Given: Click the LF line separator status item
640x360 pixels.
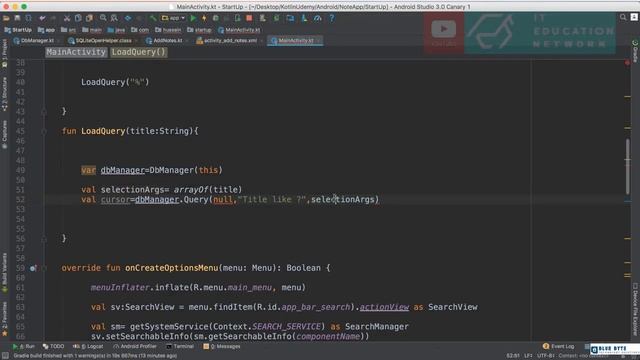Looking at the screenshot, I should [x=528, y=356].
